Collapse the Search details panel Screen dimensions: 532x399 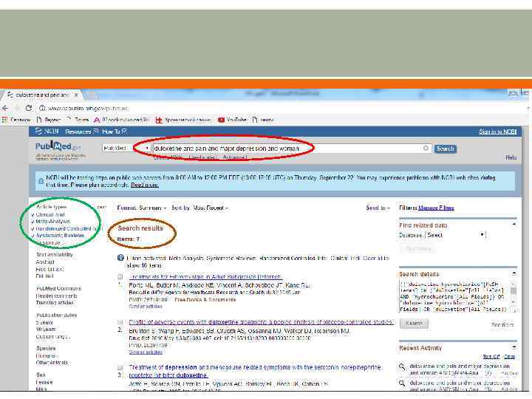514,273
